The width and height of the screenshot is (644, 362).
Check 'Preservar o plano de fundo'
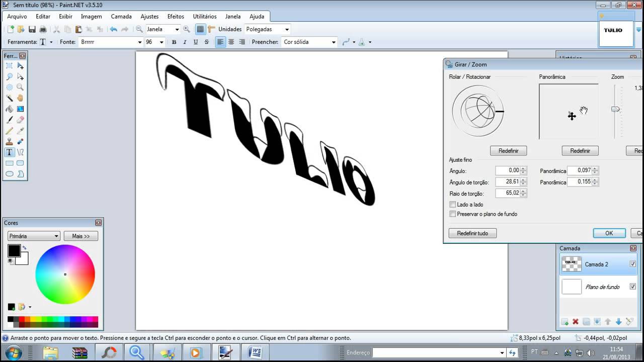coord(453,214)
